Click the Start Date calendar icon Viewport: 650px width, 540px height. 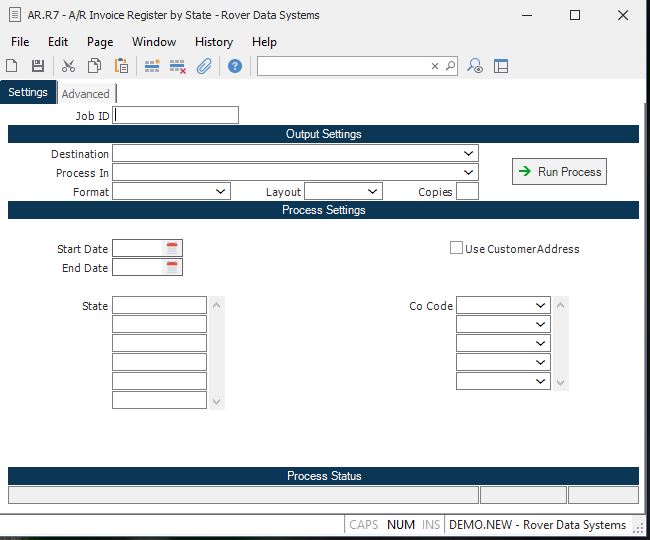click(x=172, y=248)
